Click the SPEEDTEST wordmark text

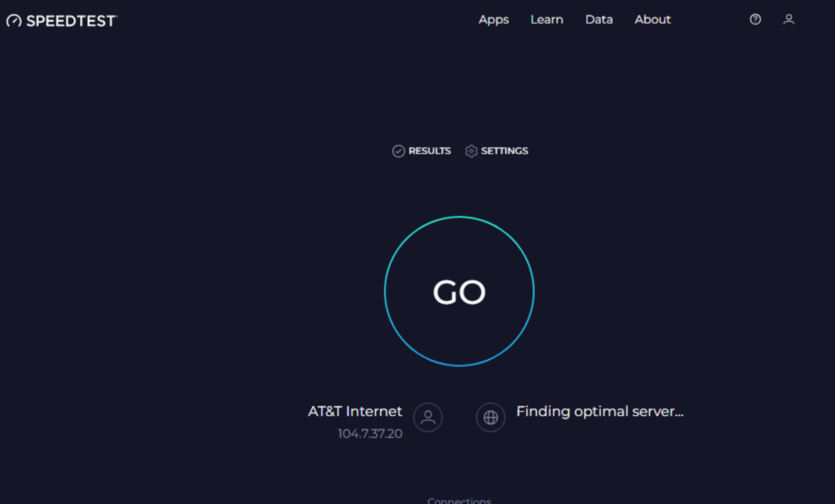point(72,20)
